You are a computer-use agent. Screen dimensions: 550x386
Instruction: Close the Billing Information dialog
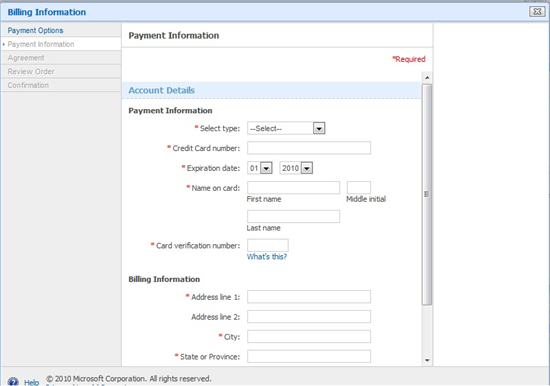point(537,12)
